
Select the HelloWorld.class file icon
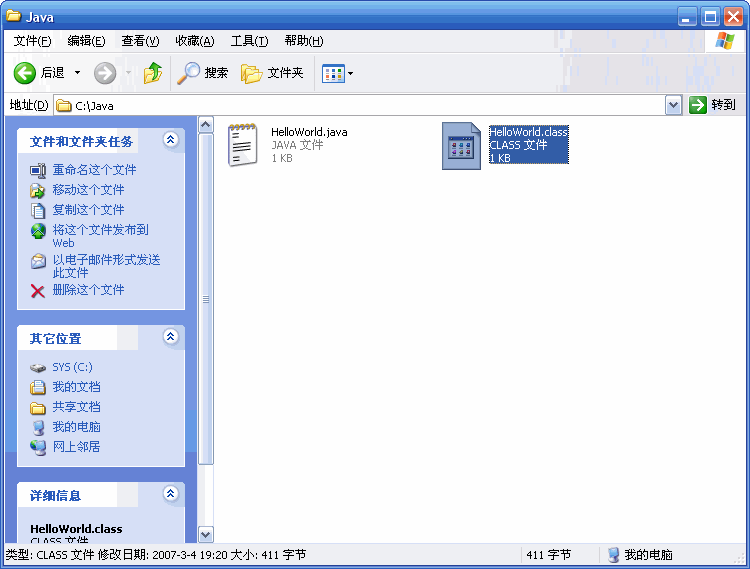coord(461,146)
